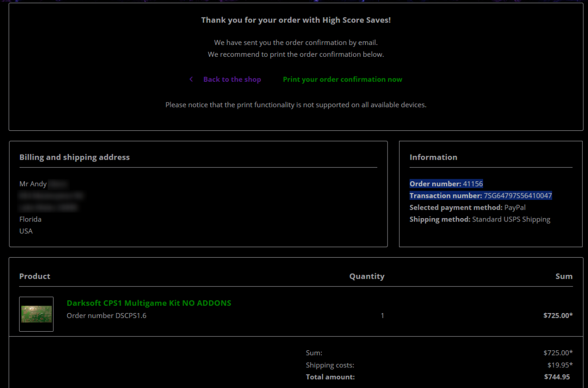Click the Quantity column header
Screen dimensions: 588x388
click(367, 276)
